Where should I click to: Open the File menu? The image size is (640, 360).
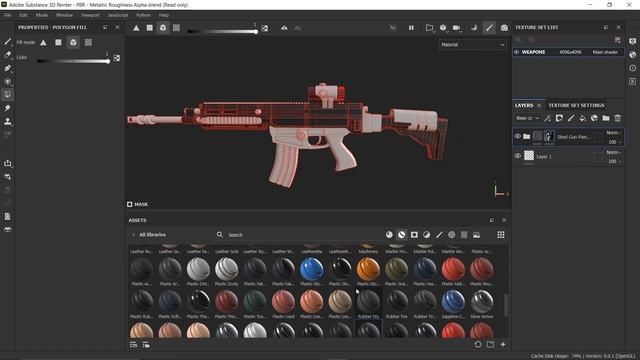pos(8,15)
